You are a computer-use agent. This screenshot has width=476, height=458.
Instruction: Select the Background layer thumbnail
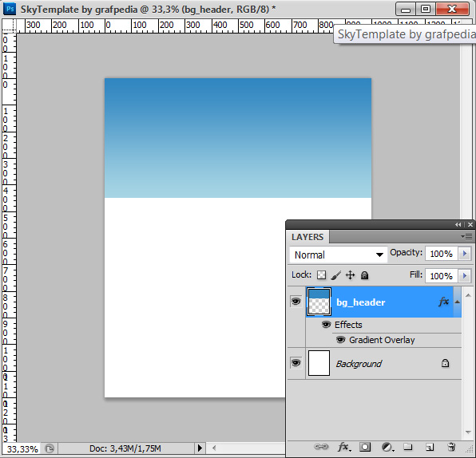pyautogui.click(x=319, y=363)
